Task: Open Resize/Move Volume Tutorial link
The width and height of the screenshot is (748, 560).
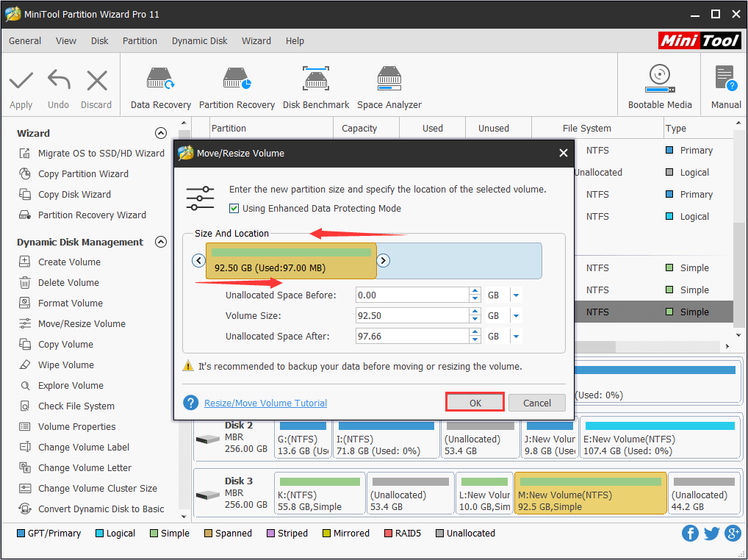Action: pos(266,403)
